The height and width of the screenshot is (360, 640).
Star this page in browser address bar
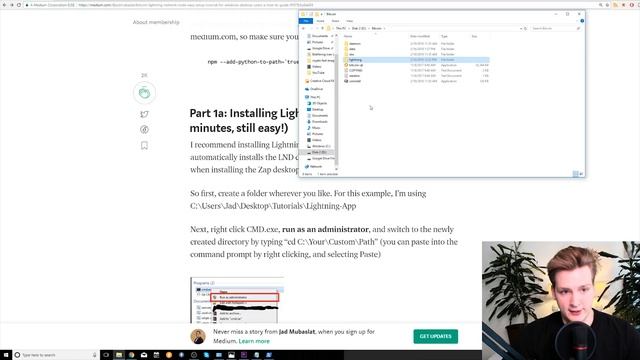pos(607,5)
